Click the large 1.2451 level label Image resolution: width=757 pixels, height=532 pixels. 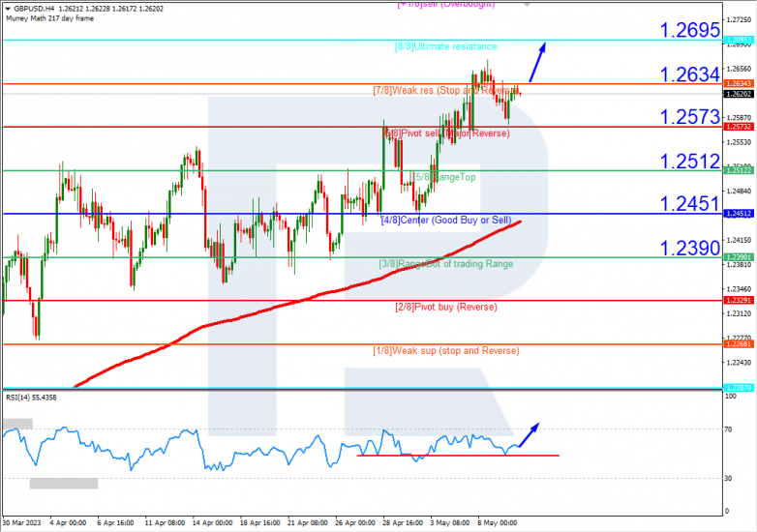pyautogui.click(x=690, y=203)
